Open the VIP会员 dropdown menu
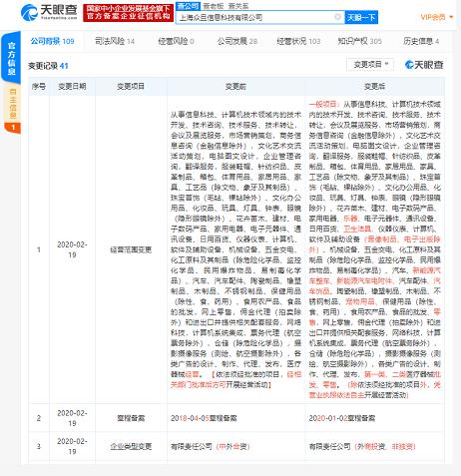Image resolution: width=461 pixels, height=476 pixels. (x=436, y=17)
